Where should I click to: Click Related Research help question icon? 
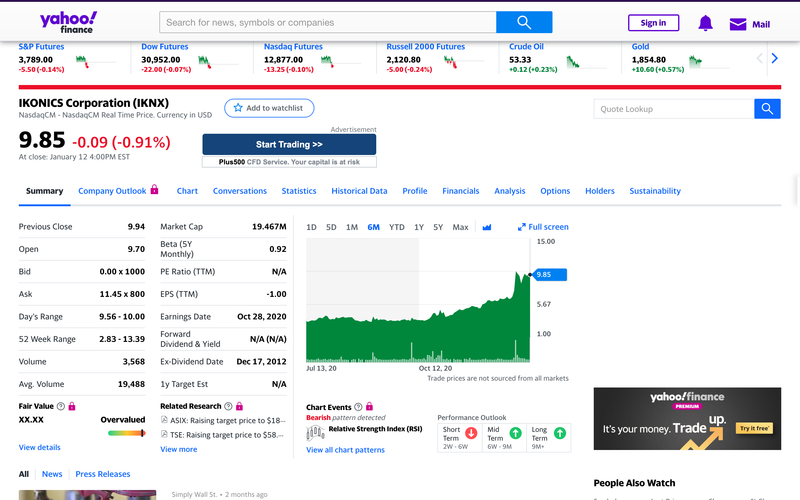pos(228,406)
